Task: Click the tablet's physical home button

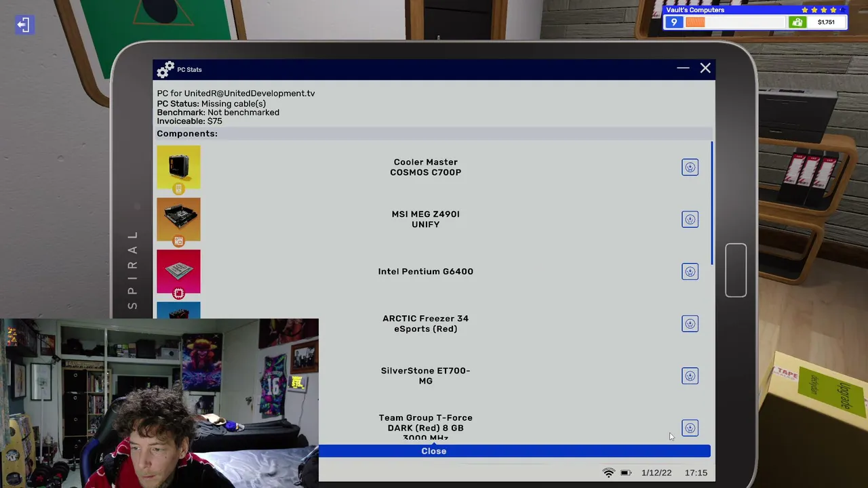Action: click(736, 270)
